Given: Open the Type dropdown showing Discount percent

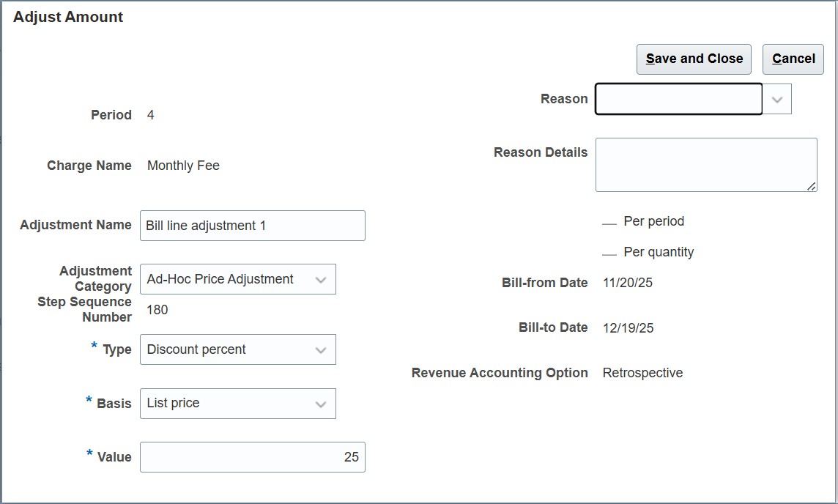Looking at the screenshot, I should pyautogui.click(x=322, y=349).
